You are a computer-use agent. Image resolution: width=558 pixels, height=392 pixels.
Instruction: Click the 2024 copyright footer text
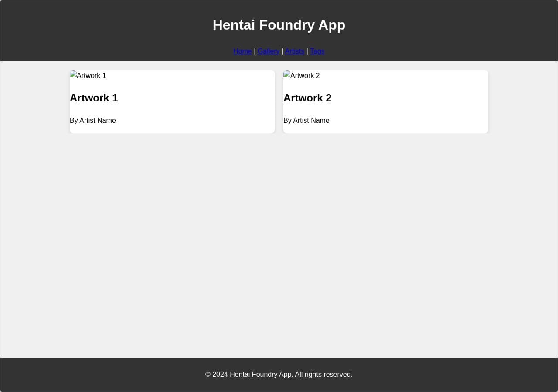tap(279, 375)
